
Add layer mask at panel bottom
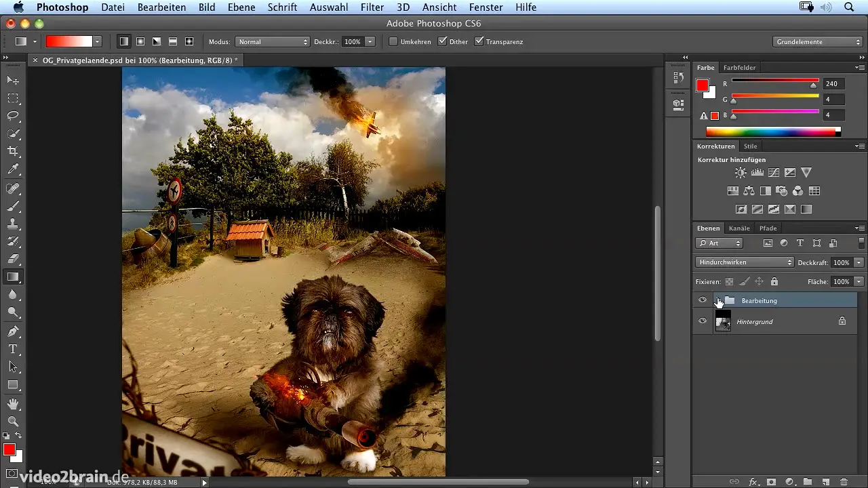[771, 482]
